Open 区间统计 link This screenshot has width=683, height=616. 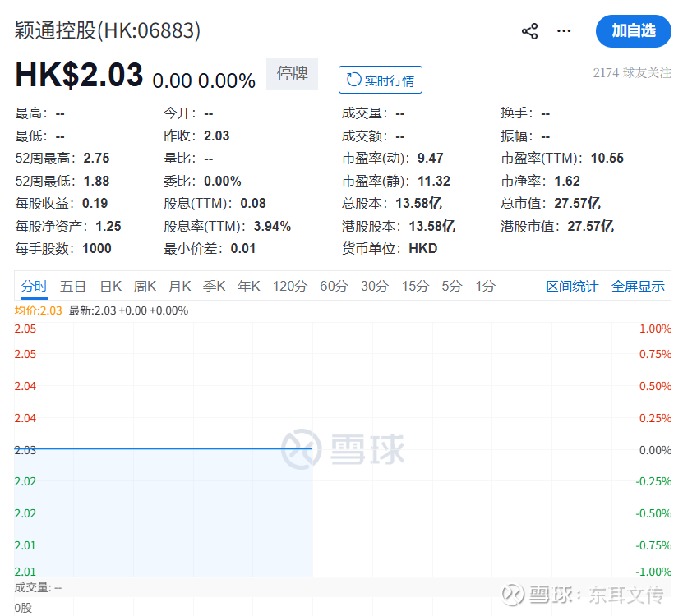(572, 286)
